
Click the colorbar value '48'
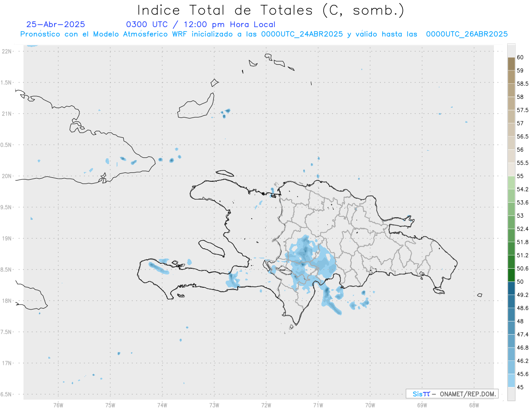click(x=520, y=321)
